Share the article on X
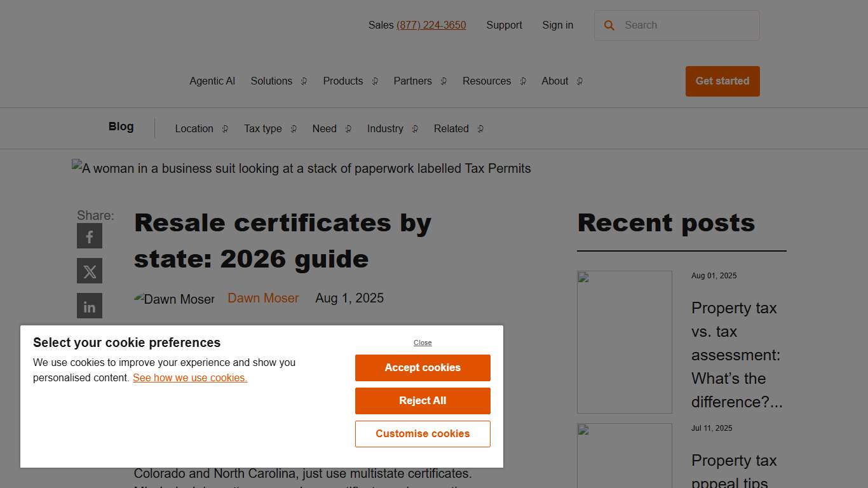This screenshot has height=488, width=868. 89,271
